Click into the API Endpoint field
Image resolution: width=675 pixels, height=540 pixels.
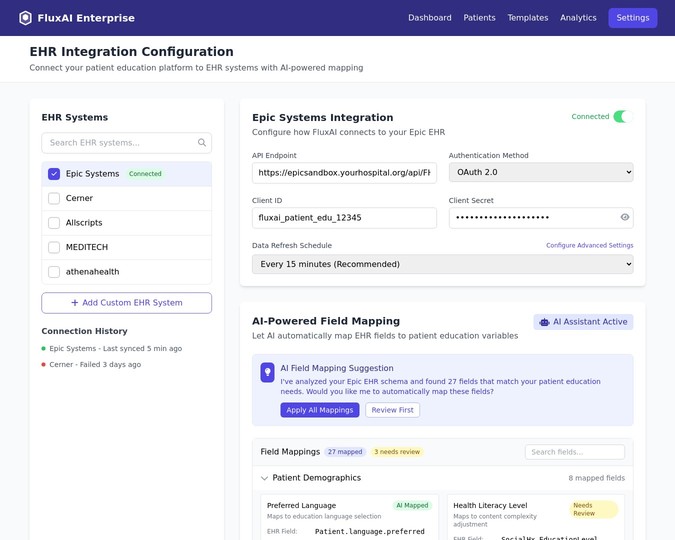[344, 173]
